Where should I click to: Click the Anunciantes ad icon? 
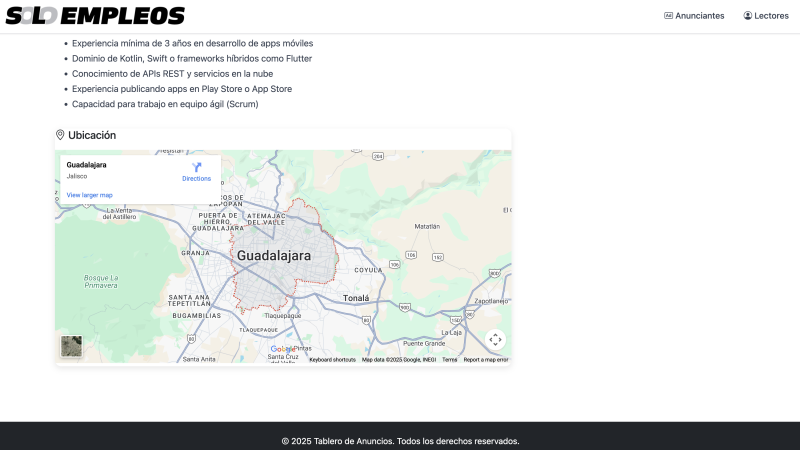tap(668, 16)
